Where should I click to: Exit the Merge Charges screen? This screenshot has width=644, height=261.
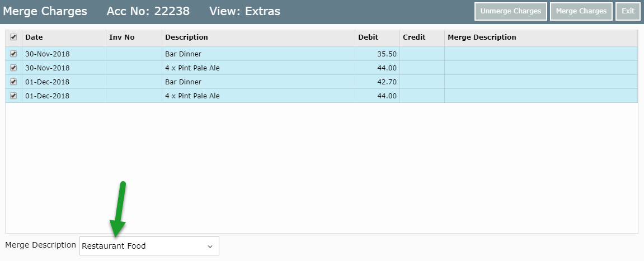[x=628, y=11]
